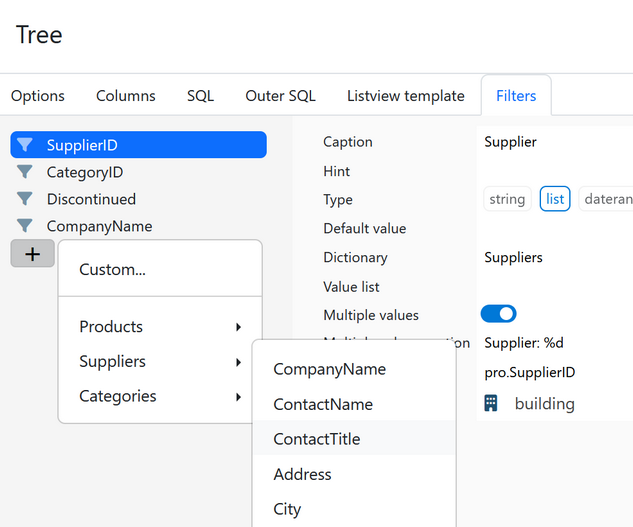
Task: Edit the pro.SupplierID field
Action: point(555,372)
